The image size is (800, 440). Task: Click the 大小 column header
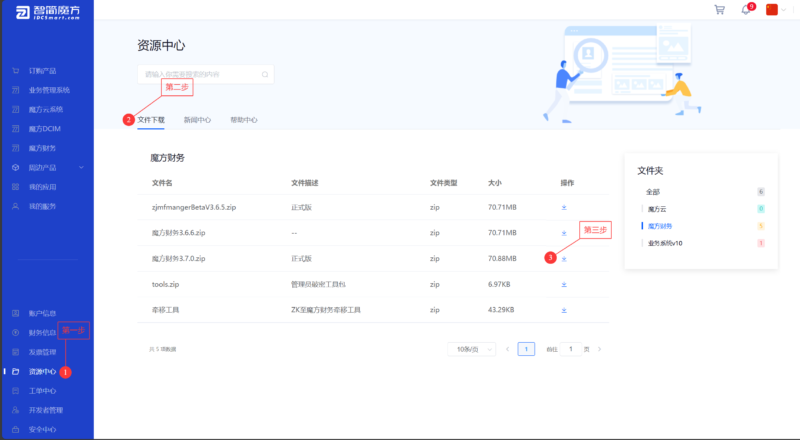pos(494,183)
